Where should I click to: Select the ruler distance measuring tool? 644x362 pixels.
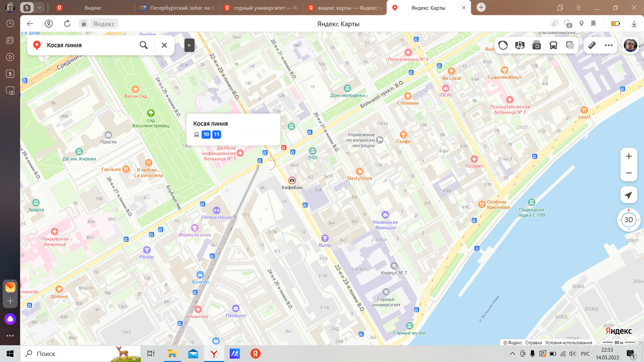[592, 45]
